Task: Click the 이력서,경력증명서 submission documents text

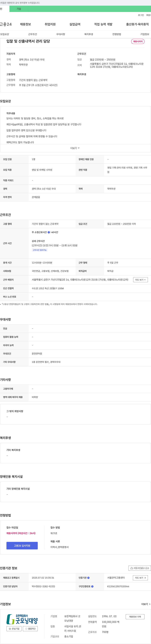Action: coord(59,547)
